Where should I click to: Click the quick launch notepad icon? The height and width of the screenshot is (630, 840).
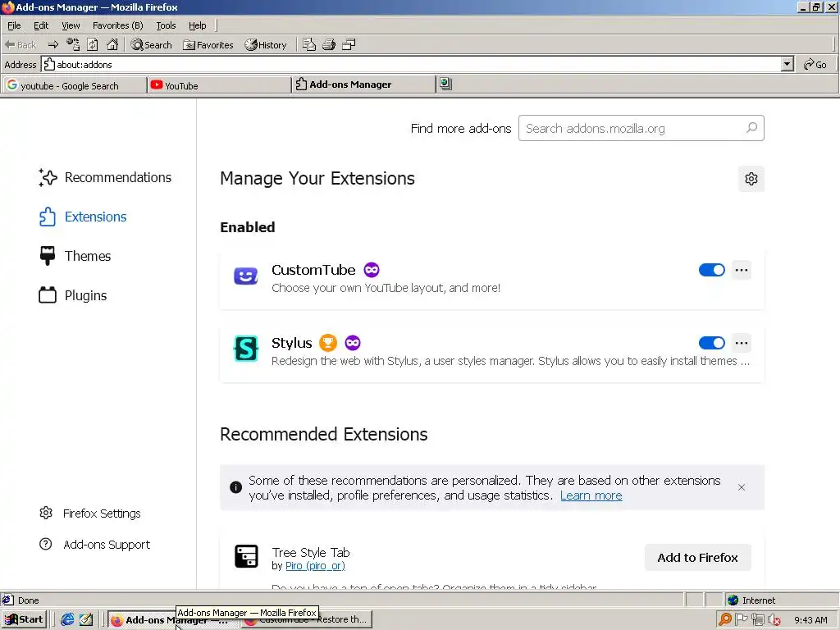(x=86, y=620)
